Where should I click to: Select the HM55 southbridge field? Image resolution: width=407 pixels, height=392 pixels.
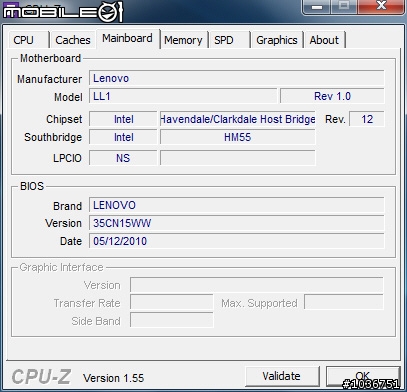(x=238, y=137)
